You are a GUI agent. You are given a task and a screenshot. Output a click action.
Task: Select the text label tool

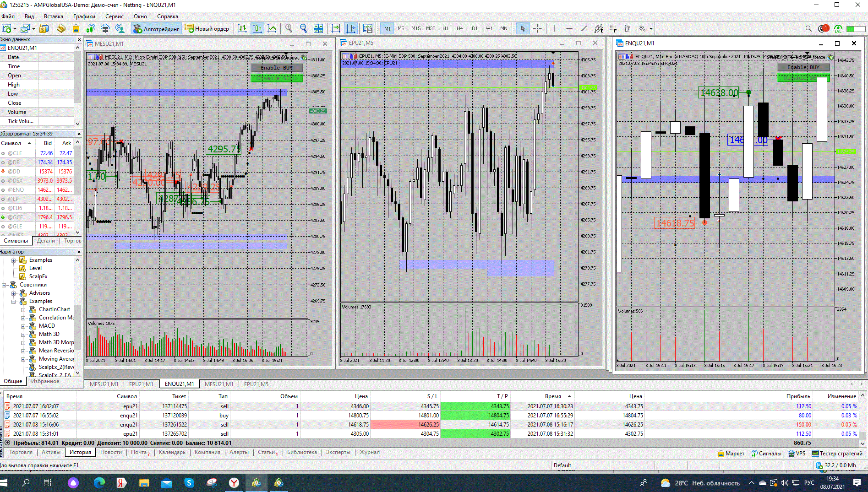[x=628, y=28]
